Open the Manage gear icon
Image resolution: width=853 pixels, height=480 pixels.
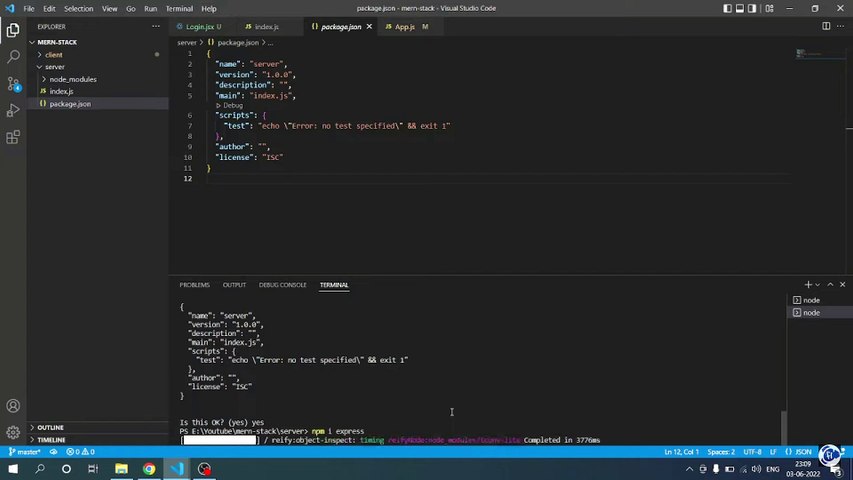pos(13,433)
